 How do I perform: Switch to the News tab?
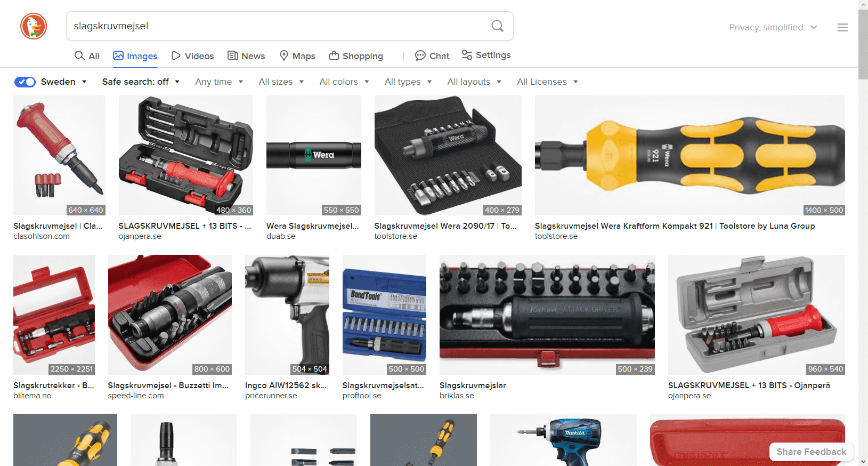click(246, 56)
